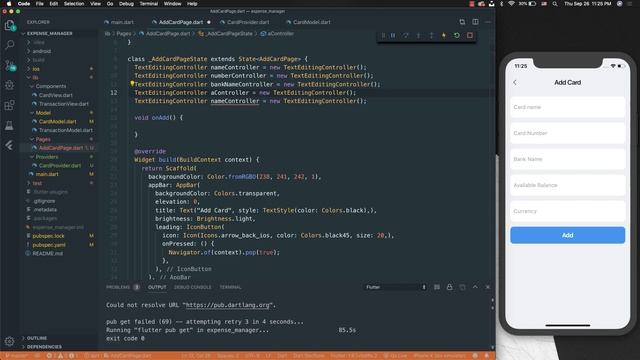The image size is (640, 360).
Task: Open the pub.dartlang.org link in output
Action: 228,305
